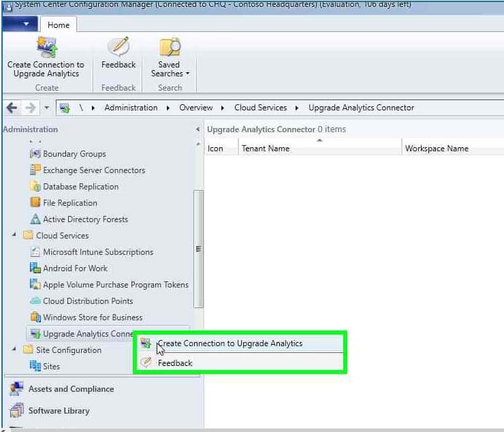The width and height of the screenshot is (504, 432).
Task: Collapse the Administration navigation pane arrow
Action: (x=198, y=129)
